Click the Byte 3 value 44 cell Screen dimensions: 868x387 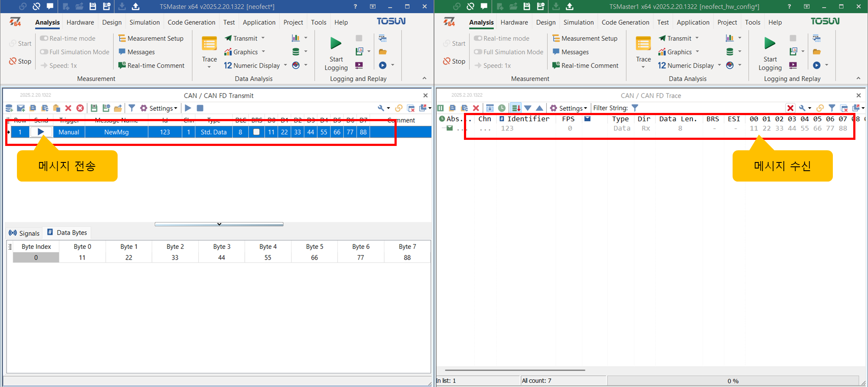pos(222,258)
